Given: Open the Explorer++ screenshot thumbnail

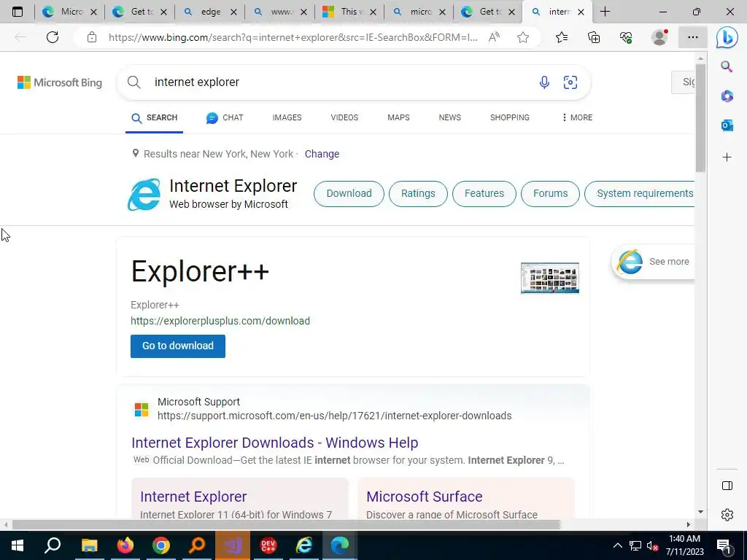Looking at the screenshot, I should point(550,278).
